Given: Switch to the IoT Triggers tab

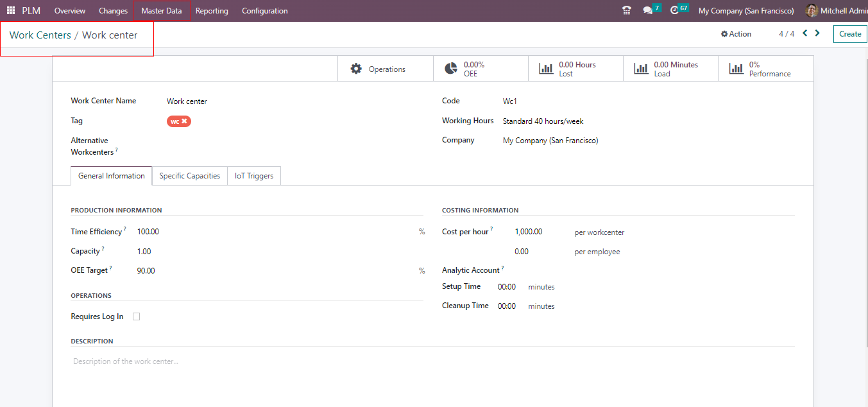Looking at the screenshot, I should click(254, 176).
